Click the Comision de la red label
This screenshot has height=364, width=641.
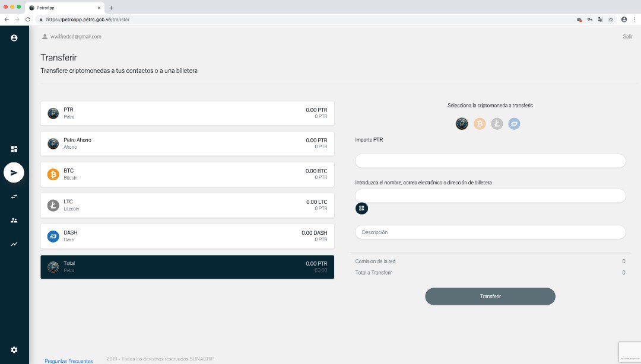pyautogui.click(x=375, y=261)
